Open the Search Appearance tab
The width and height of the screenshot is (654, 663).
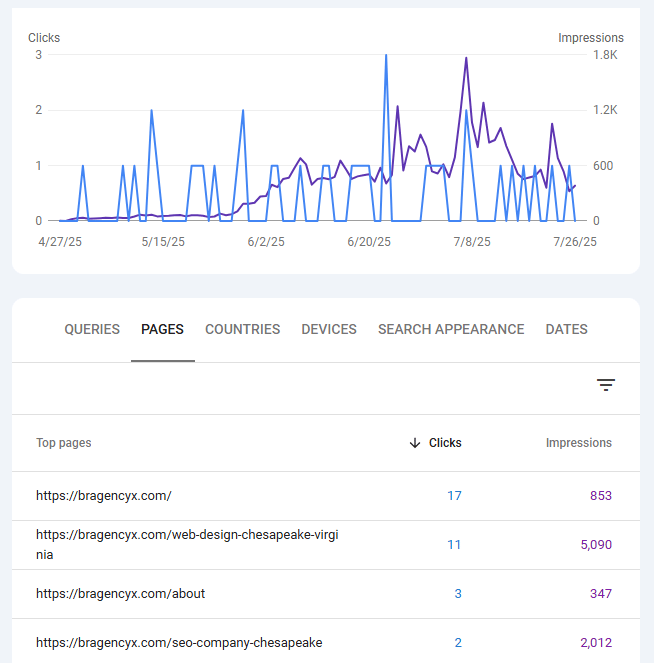point(451,329)
